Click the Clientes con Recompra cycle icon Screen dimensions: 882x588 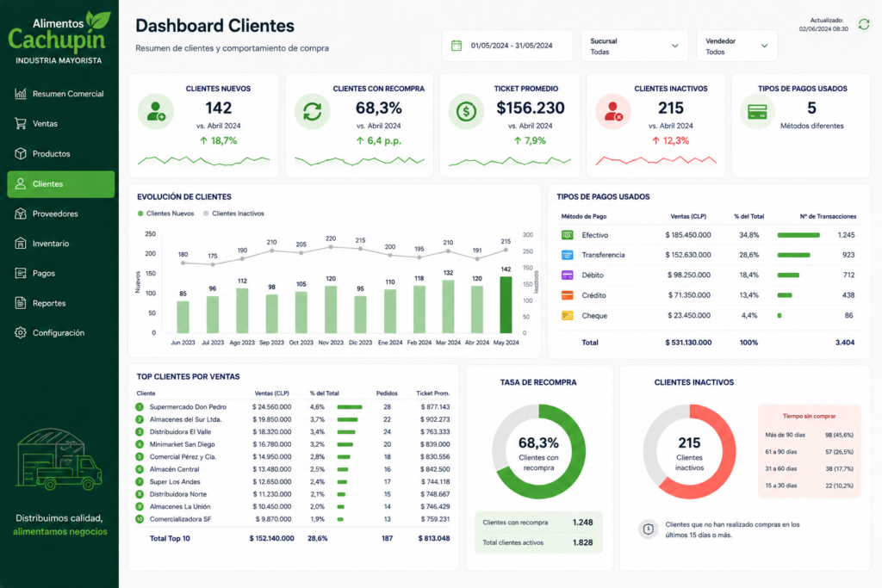point(312,111)
